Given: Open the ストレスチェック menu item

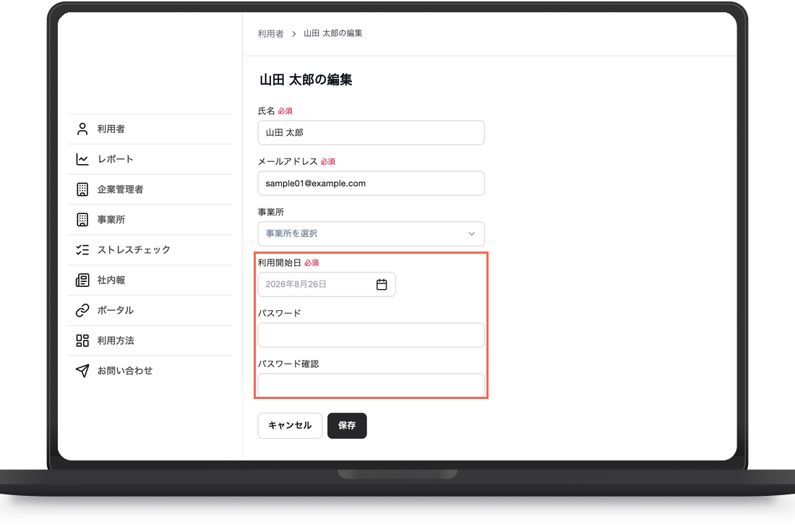Looking at the screenshot, I should [x=150, y=249].
